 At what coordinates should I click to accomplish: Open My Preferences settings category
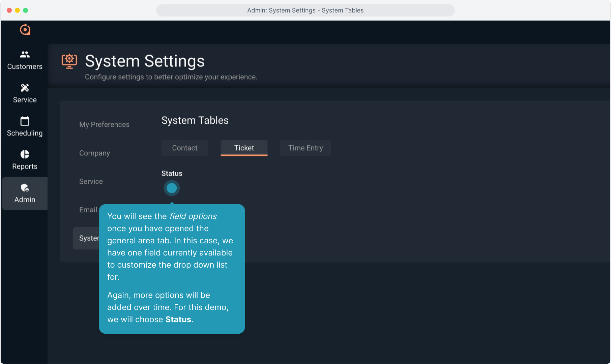104,125
